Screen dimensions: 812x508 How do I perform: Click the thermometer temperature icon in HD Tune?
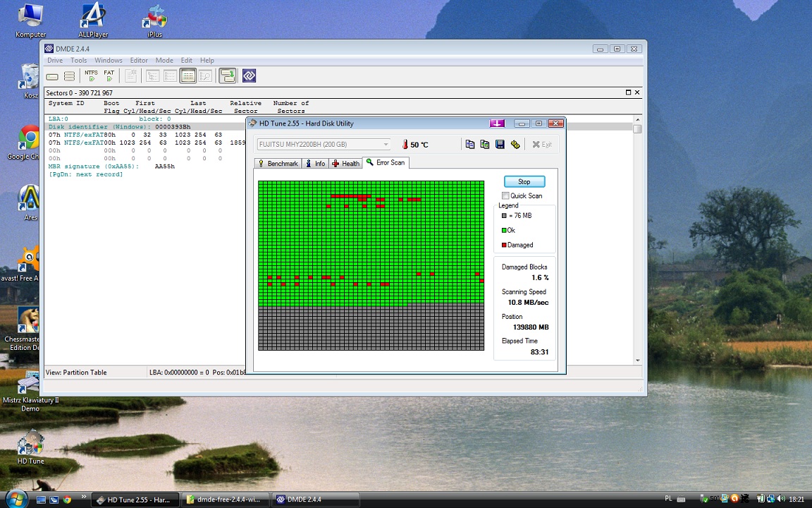(x=405, y=145)
